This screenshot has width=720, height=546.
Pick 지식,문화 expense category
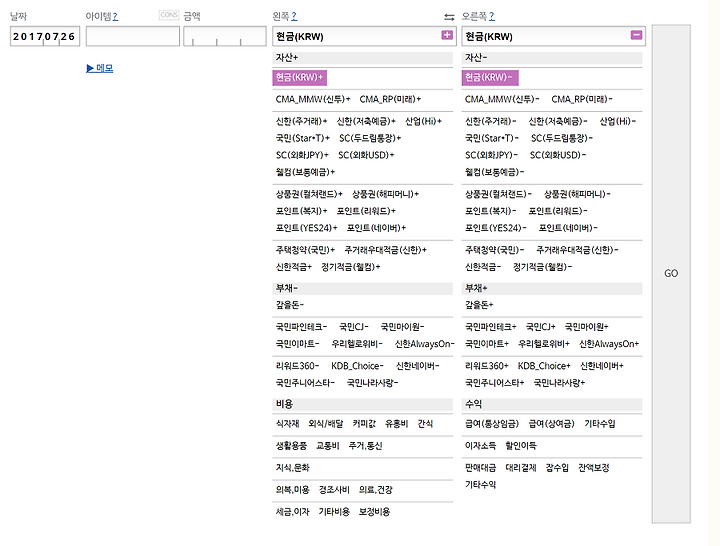292,468
